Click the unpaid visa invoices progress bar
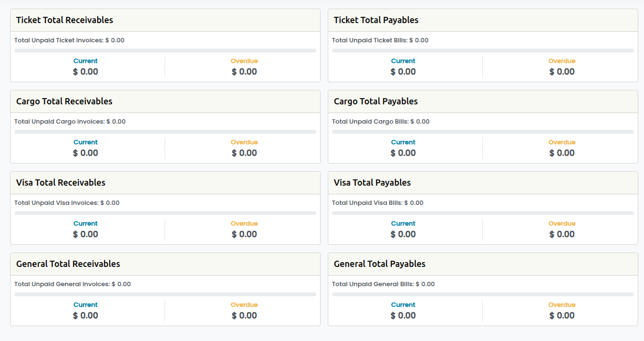 click(165, 213)
